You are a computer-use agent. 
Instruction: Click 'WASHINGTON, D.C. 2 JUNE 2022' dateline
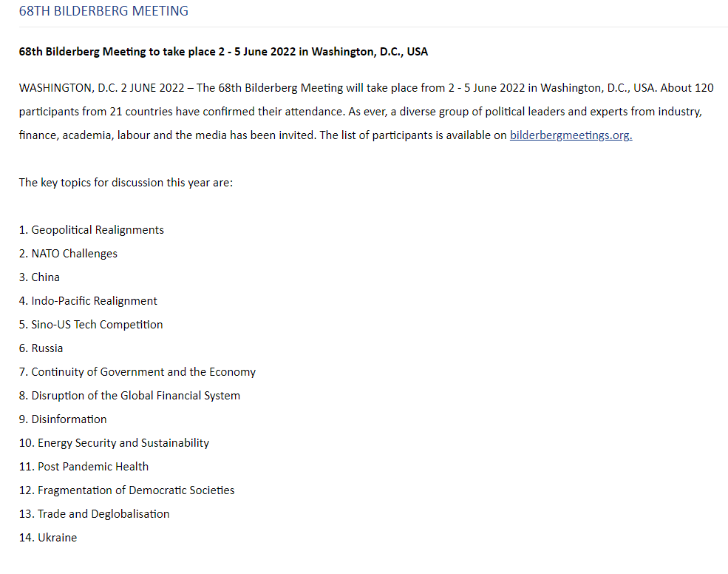click(x=102, y=88)
